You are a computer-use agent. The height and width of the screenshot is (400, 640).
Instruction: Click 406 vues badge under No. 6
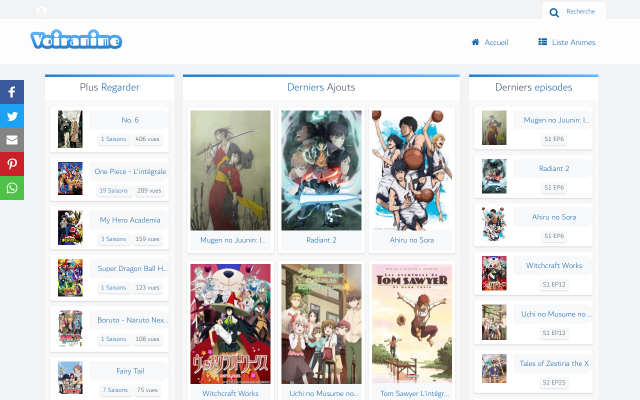point(147,139)
